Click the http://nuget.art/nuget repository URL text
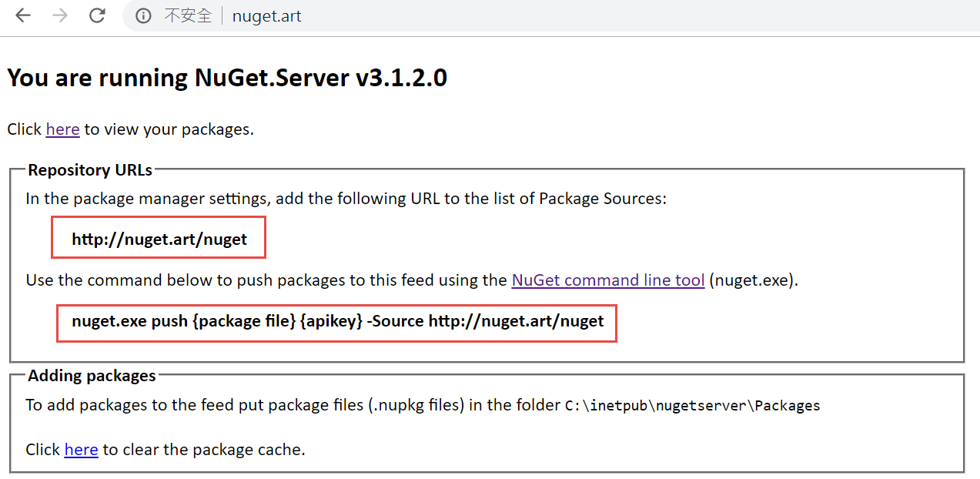 pos(159,239)
